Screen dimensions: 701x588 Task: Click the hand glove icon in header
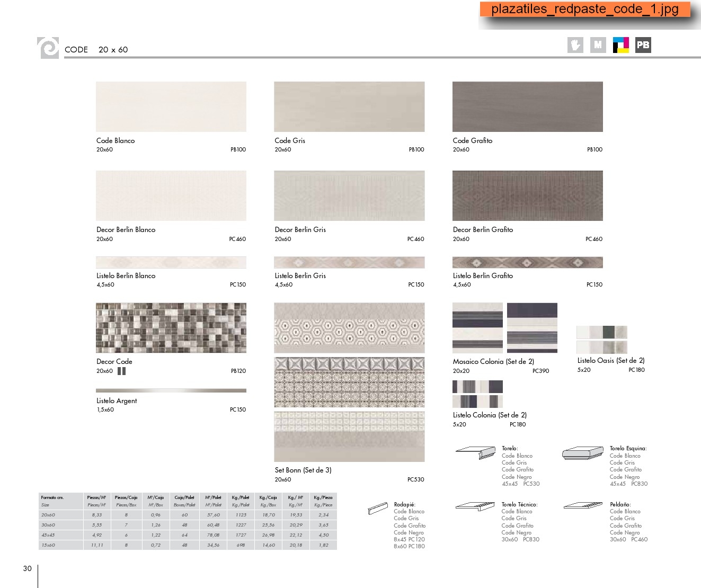(575, 45)
